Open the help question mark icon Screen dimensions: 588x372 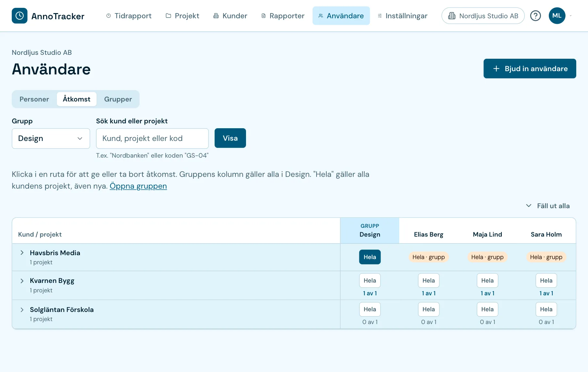[535, 16]
